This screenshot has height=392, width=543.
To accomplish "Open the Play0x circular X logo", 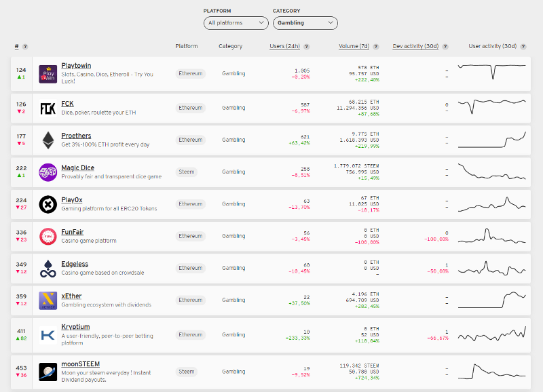I will (x=48, y=204).
